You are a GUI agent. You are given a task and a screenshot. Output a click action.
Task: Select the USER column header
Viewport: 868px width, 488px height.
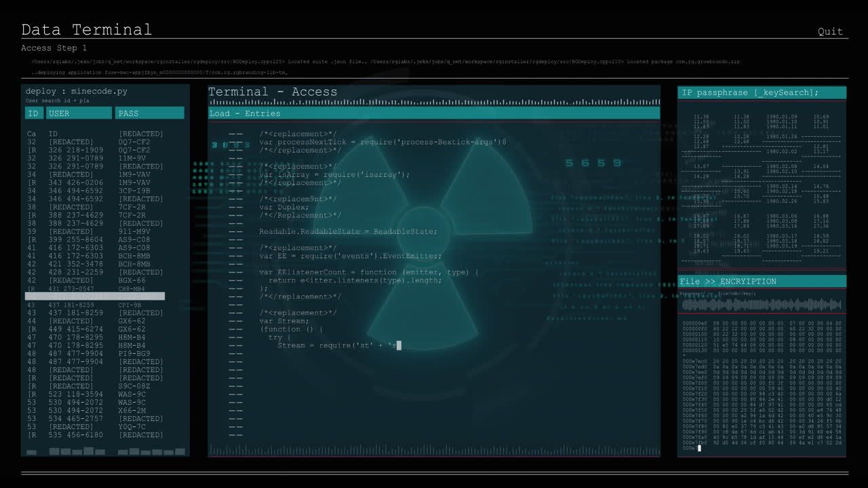(79, 113)
